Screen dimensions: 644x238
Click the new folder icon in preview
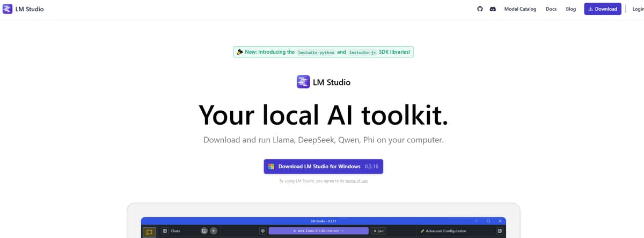coord(204,231)
